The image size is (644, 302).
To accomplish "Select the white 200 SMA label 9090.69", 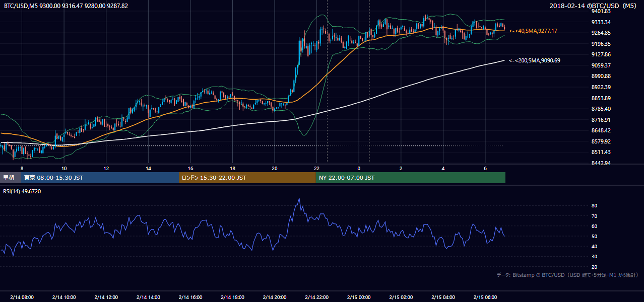I will coord(534,60).
